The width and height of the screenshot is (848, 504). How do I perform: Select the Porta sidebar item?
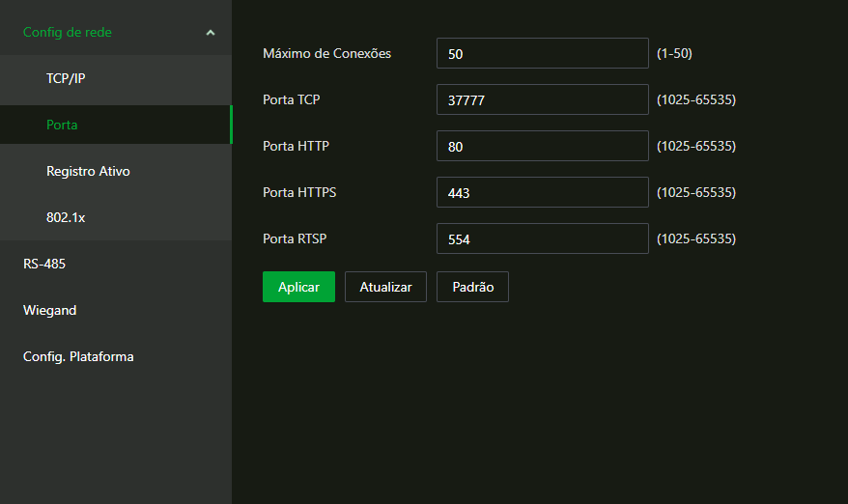tap(116, 125)
